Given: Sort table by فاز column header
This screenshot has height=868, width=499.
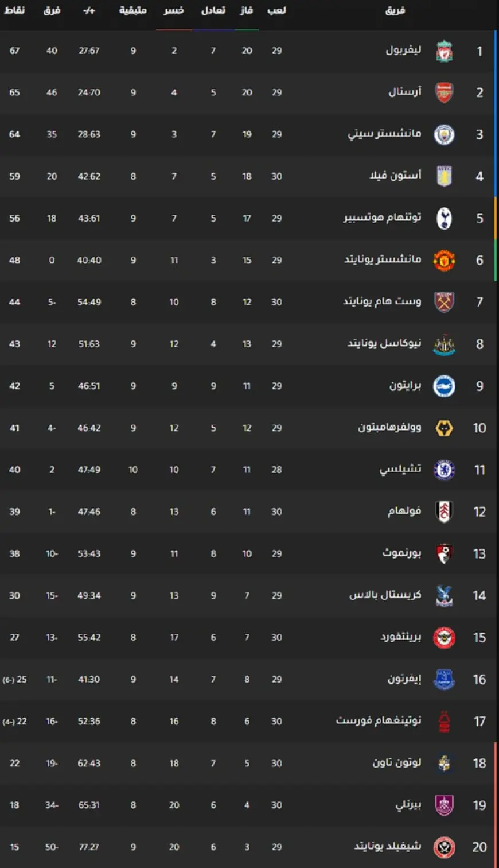Looking at the screenshot, I should point(247,11).
